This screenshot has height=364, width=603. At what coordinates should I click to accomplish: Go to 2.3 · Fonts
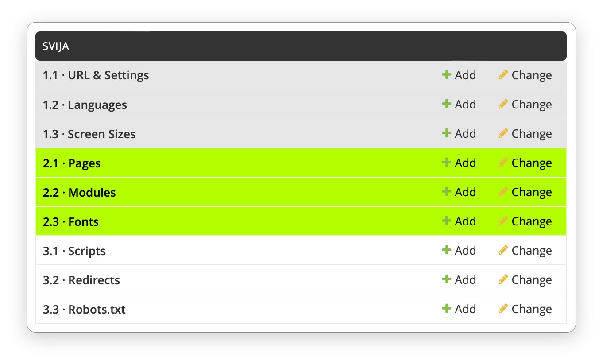(71, 222)
